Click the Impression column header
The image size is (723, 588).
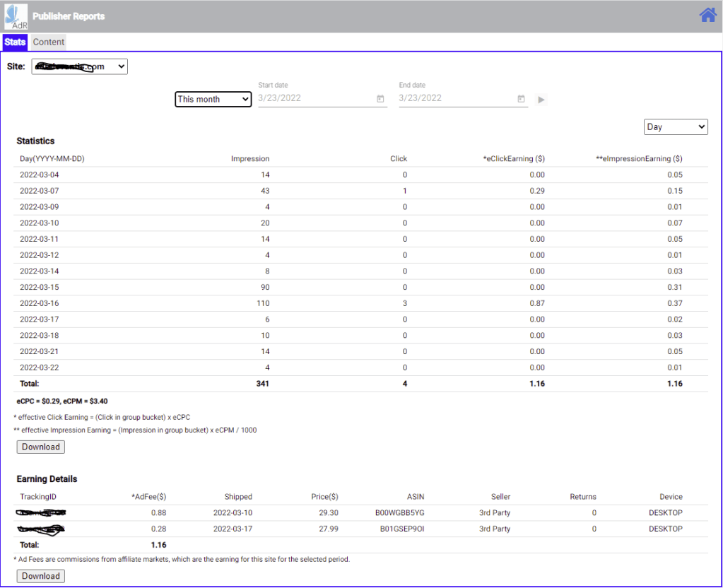tap(250, 158)
